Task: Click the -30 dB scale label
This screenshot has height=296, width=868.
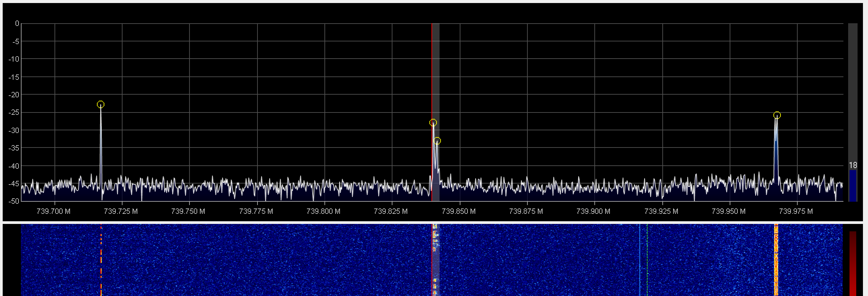Action: [14, 130]
